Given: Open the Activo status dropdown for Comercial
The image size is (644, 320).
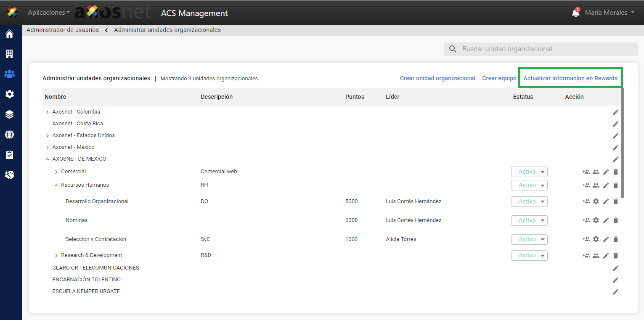Looking at the screenshot, I should pyautogui.click(x=529, y=172).
